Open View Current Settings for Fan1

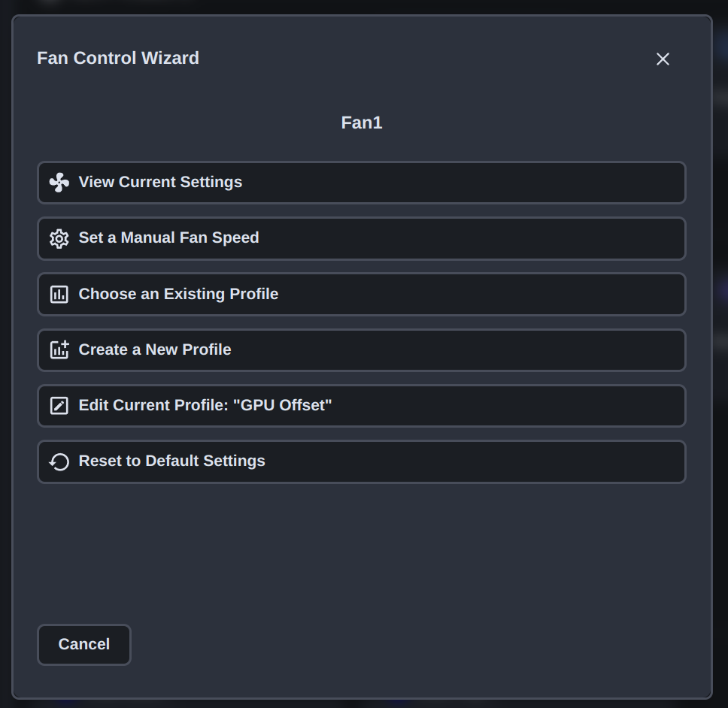point(361,182)
